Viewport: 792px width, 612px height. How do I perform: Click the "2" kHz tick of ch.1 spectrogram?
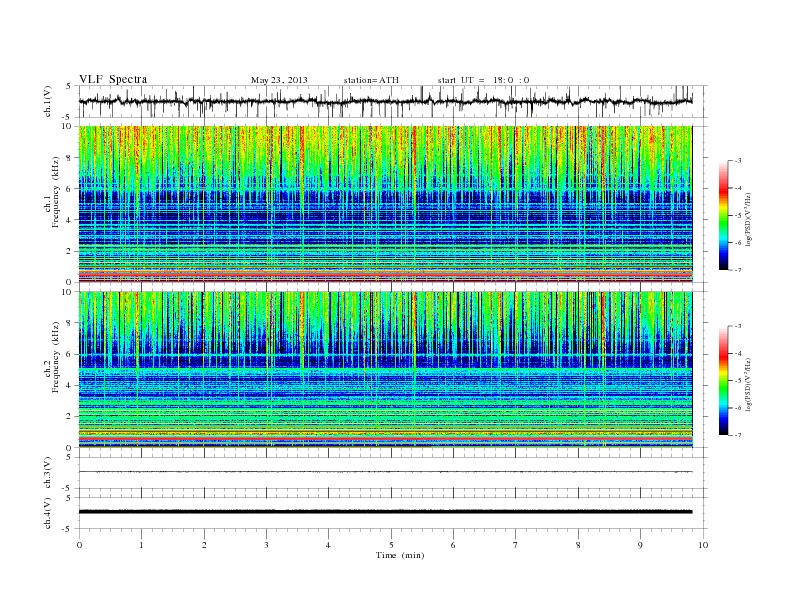click(69, 251)
